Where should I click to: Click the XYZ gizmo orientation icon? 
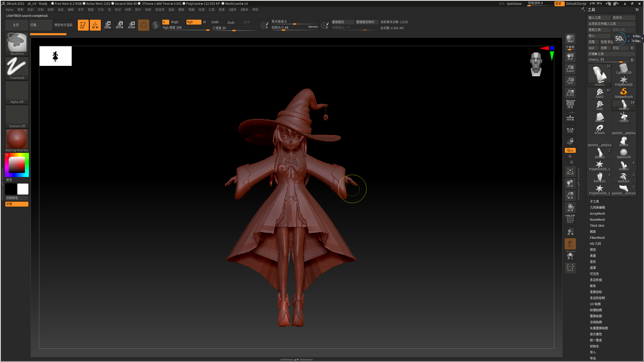click(x=570, y=150)
